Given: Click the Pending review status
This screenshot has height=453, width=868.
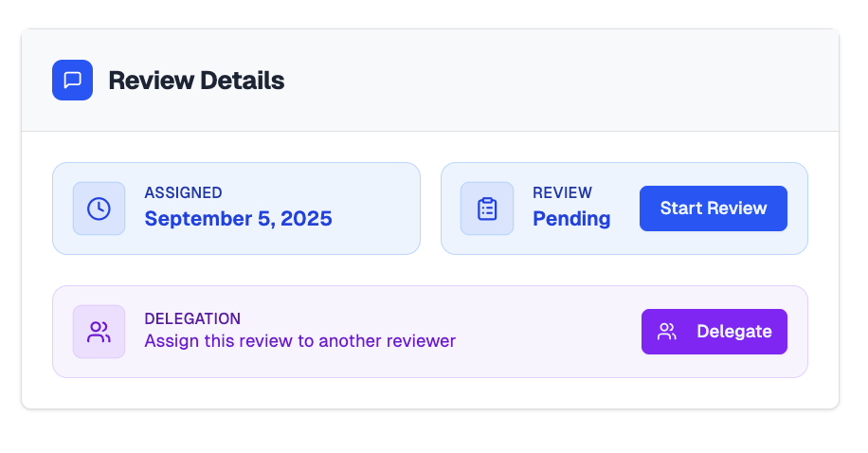Looking at the screenshot, I should pyautogui.click(x=571, y=219).
